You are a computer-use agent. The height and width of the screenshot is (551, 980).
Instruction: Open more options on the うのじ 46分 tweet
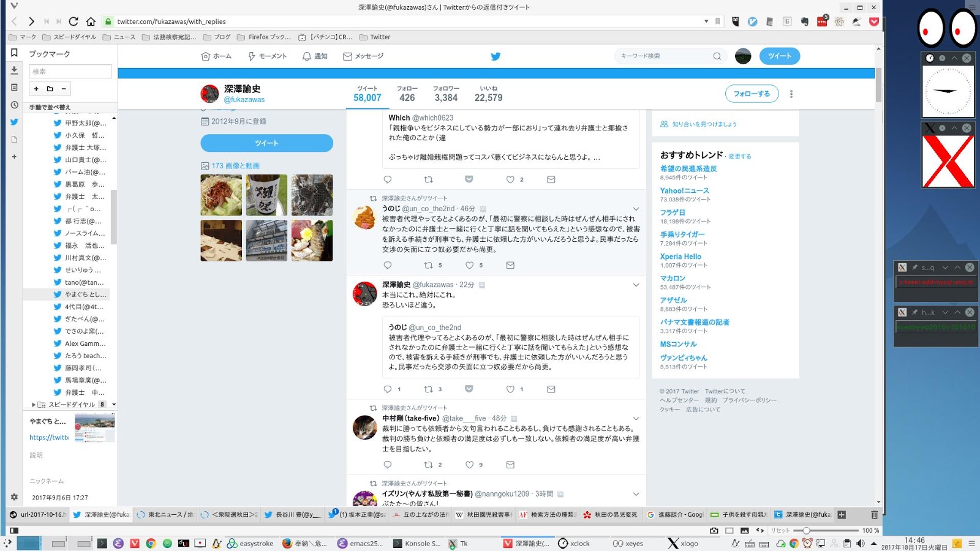coord(636,209)
